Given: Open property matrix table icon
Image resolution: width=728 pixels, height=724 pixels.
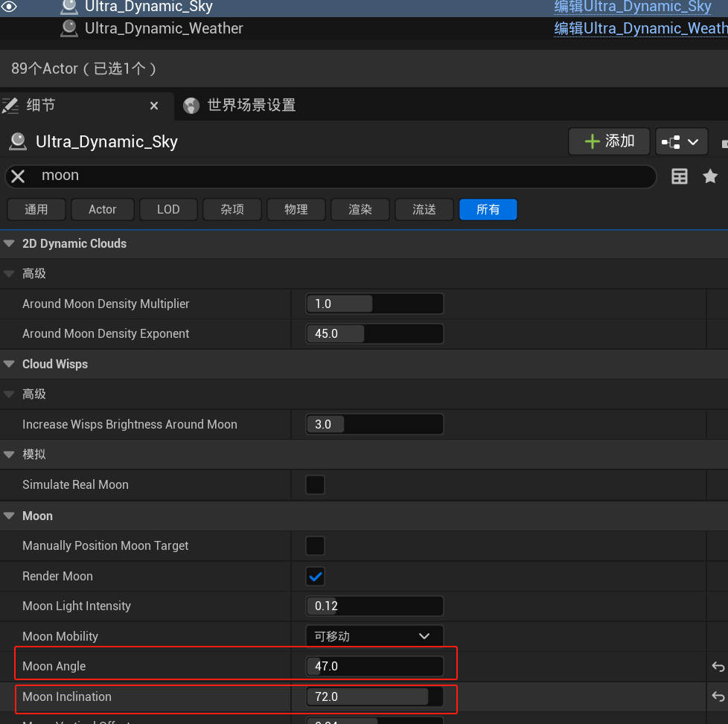Looking at the screenshot, I should (680, 176).
